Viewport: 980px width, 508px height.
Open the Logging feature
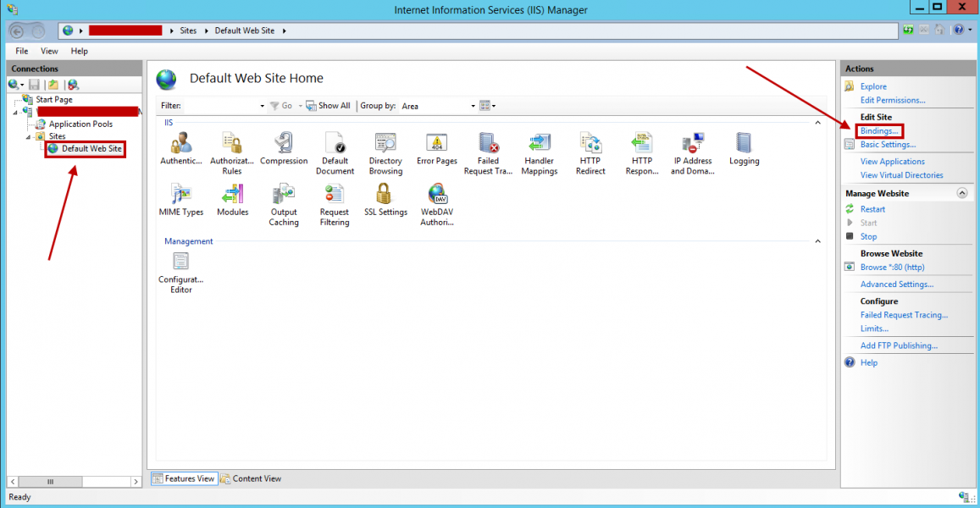point(744,149)
